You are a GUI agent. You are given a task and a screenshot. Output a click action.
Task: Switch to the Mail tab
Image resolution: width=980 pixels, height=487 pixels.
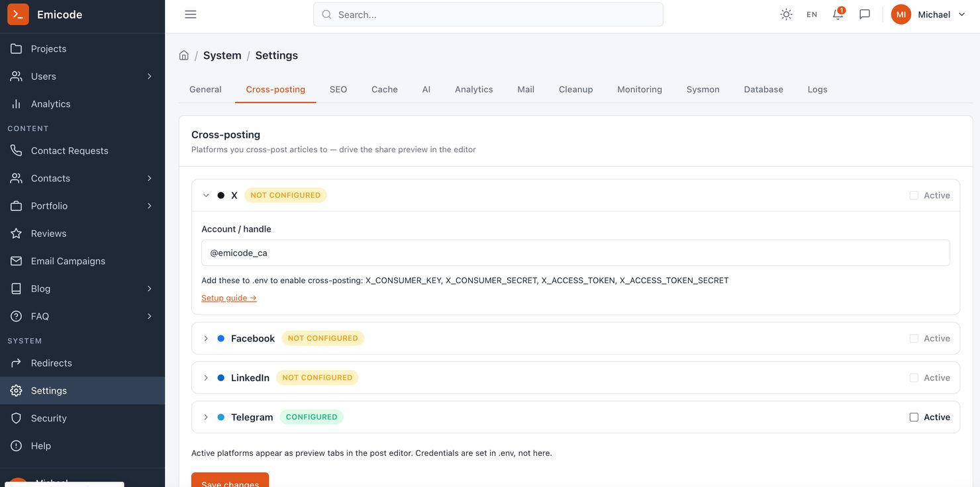click(x=526, y=89)
